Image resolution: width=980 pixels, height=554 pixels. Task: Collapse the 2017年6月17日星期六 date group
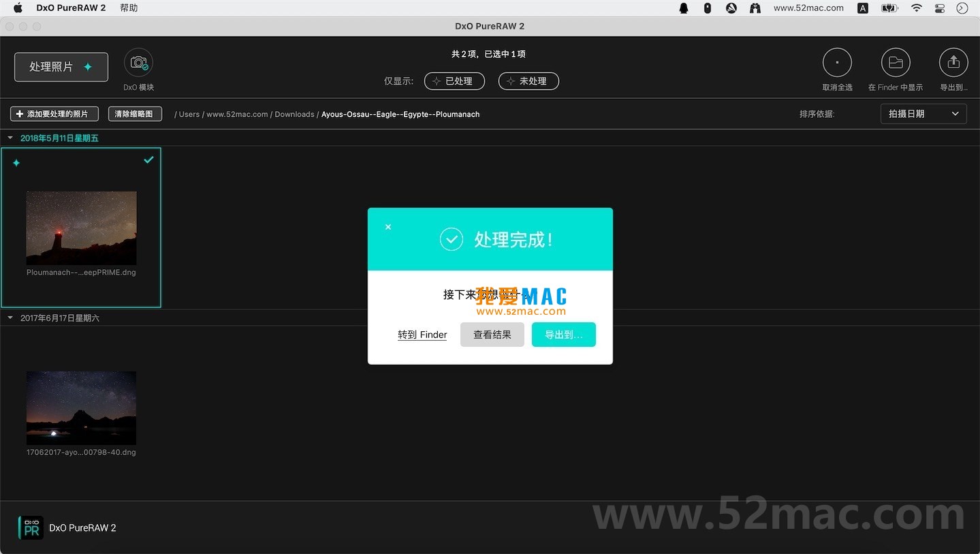pyautogui.click(x=10, y=318)
